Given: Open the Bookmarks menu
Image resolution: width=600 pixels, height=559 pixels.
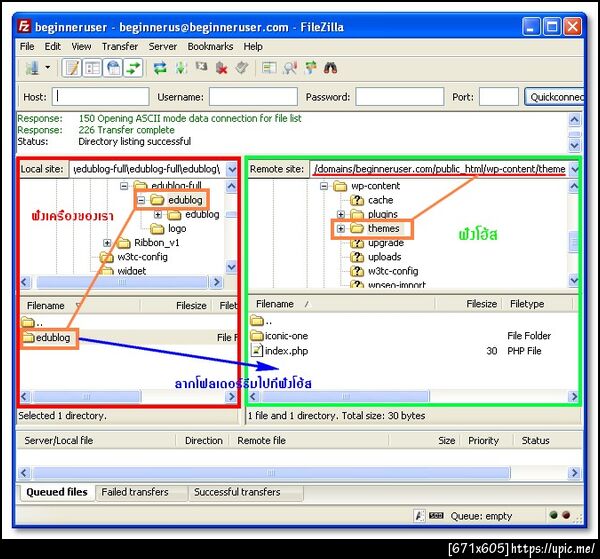Looking at the screenshot, I should (210, 46).
